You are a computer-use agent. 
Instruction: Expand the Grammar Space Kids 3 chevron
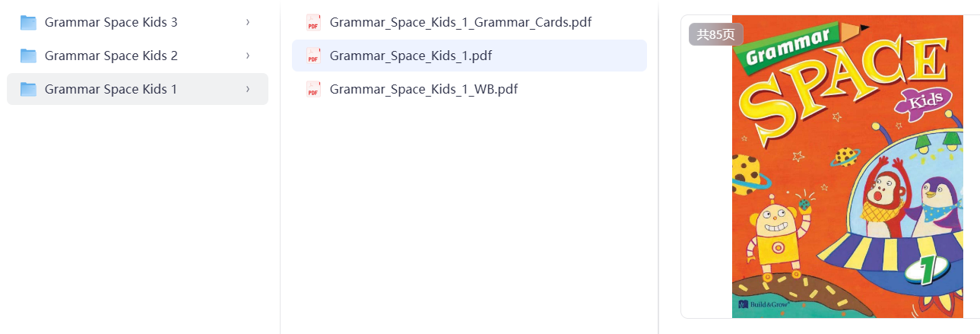(x=248, y=22)
